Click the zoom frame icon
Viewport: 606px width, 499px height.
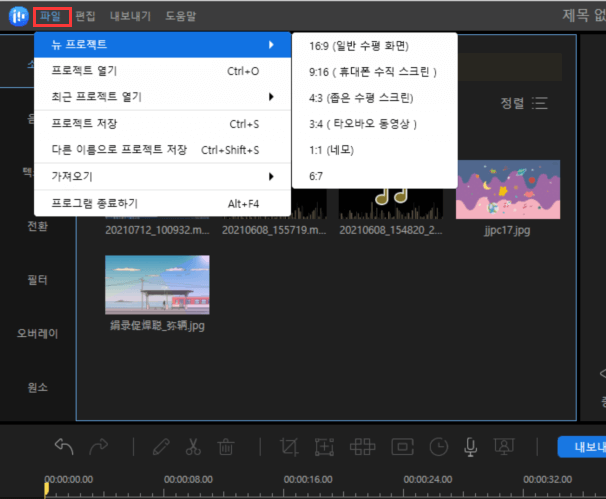(x=324, y=447)
